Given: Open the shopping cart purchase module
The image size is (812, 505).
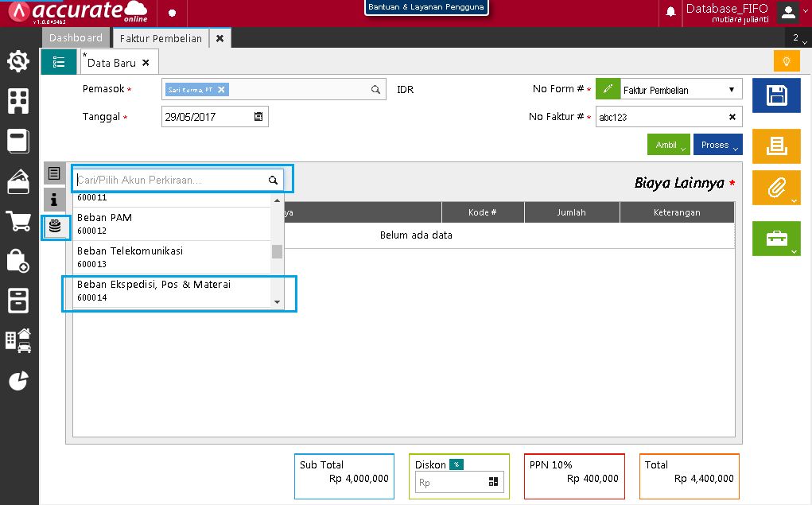Looking at the screenshot, I should [18, 221].
